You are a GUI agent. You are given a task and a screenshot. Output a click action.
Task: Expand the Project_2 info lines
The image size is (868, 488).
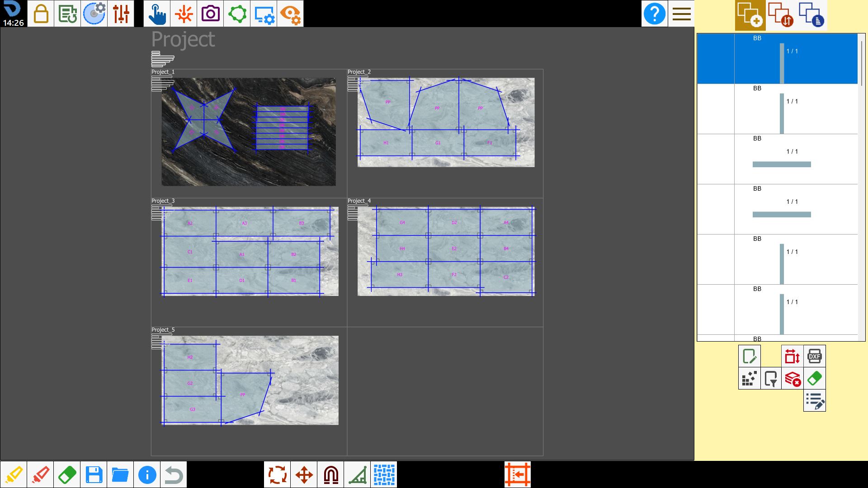(x=359, y=84)
